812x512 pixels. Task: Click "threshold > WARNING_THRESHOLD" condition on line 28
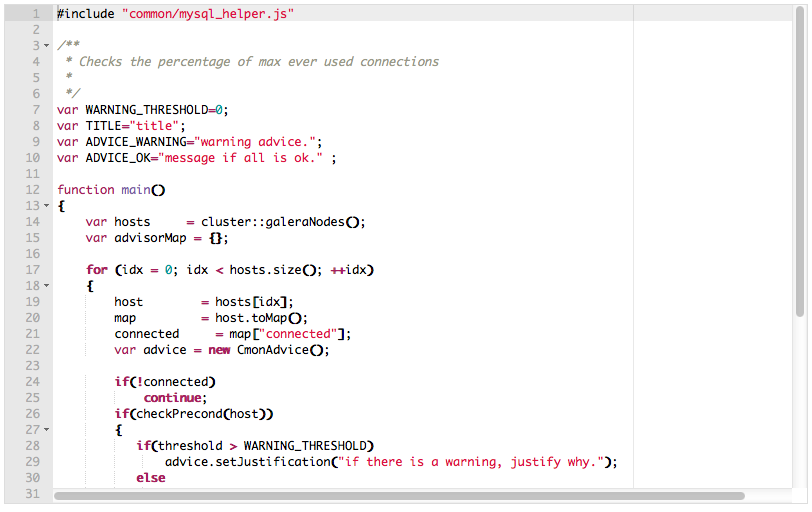(262, 446)
